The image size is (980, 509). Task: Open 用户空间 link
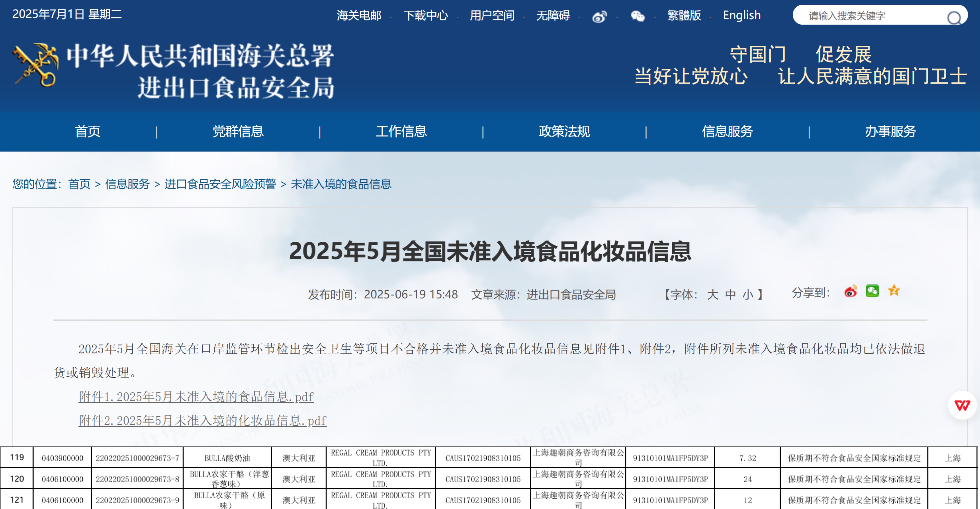492,16
